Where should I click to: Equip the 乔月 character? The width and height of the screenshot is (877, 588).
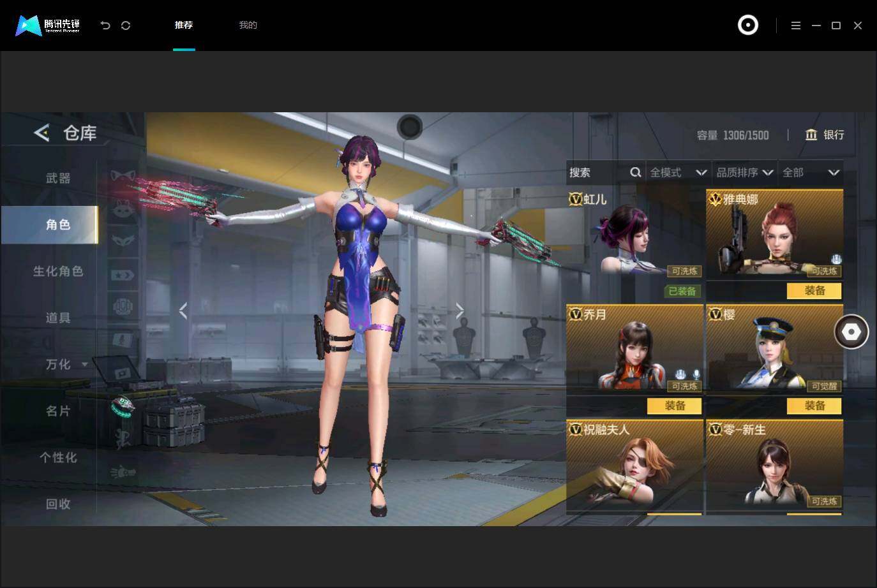click(675, 406)
